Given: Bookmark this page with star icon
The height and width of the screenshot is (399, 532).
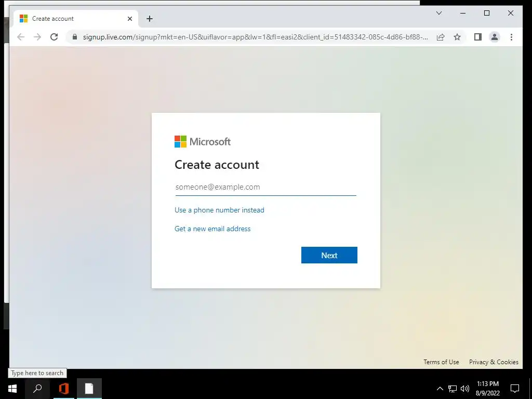Looking at the screenshot, I should coord(457,37).
